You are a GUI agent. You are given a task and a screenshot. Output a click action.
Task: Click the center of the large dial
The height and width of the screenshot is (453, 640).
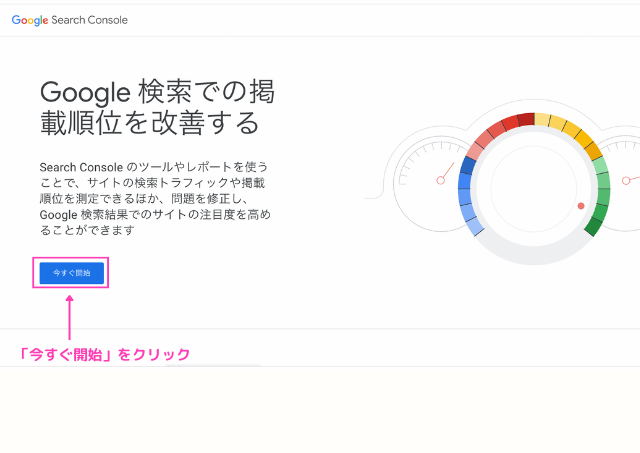coord(533,189)
